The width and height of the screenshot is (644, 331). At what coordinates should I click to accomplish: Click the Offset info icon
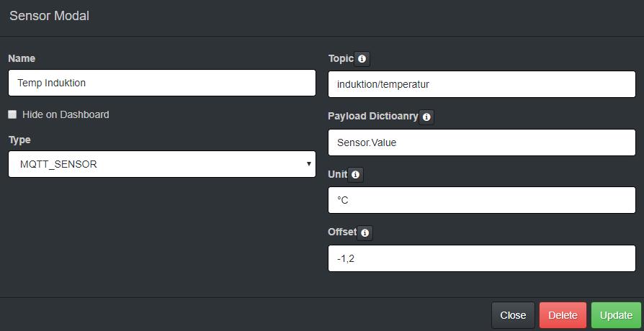(365, 233)
